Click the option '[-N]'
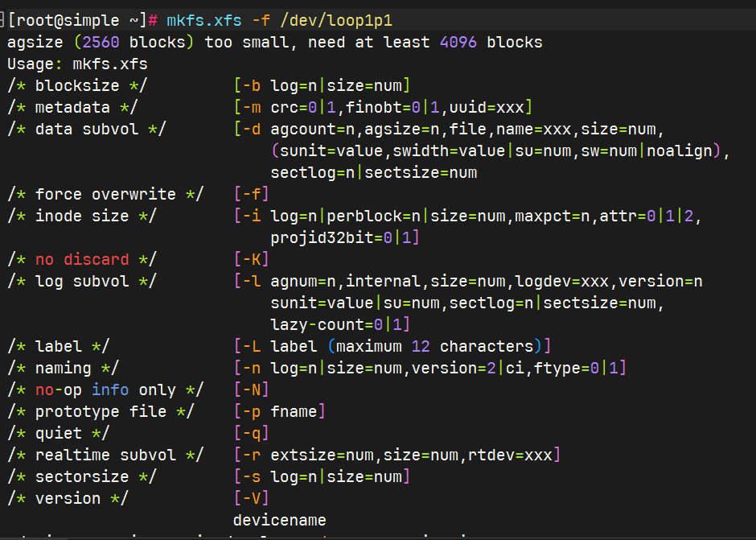Viewport: 756px width, 540px height. [252, 390]
